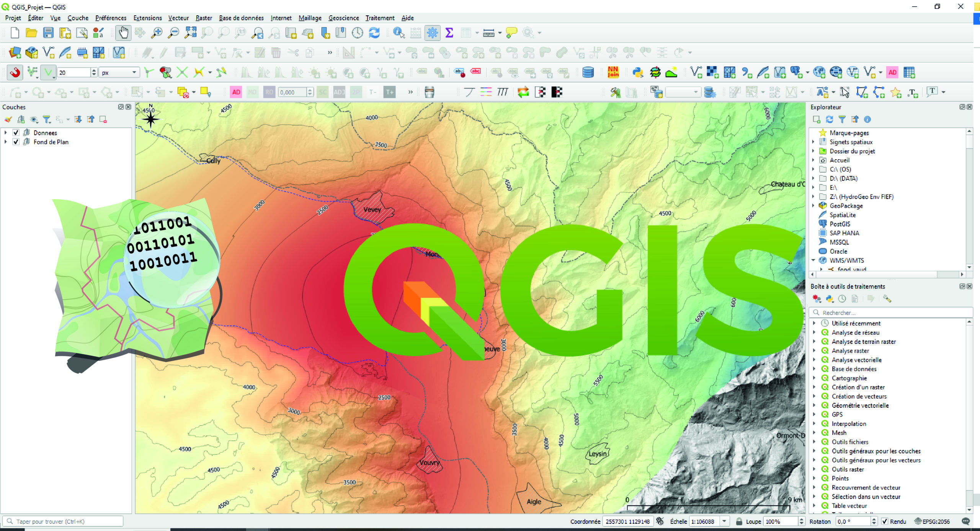
Task: Disable the Rendu checkbox in status bar
Action: coord(884,521)
